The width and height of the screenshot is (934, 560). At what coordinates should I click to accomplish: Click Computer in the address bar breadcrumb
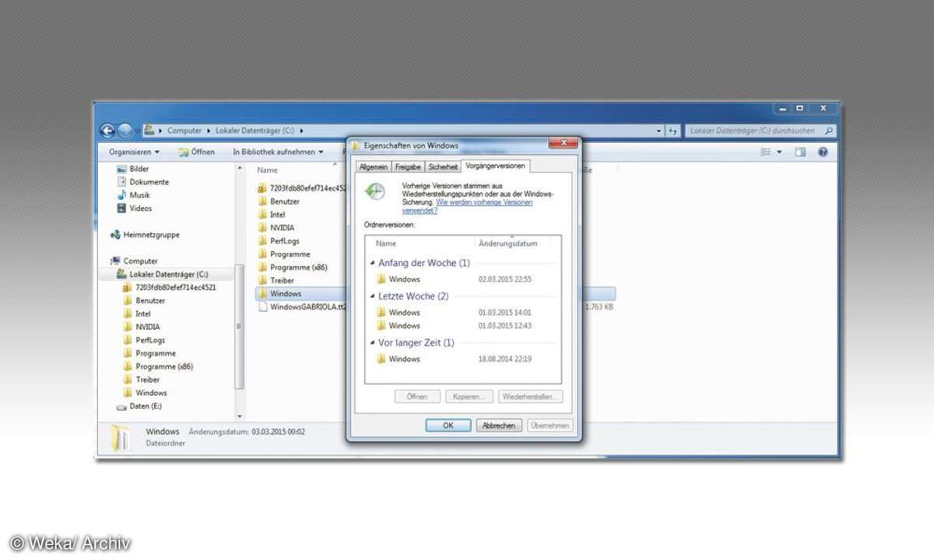click(184, 131)
